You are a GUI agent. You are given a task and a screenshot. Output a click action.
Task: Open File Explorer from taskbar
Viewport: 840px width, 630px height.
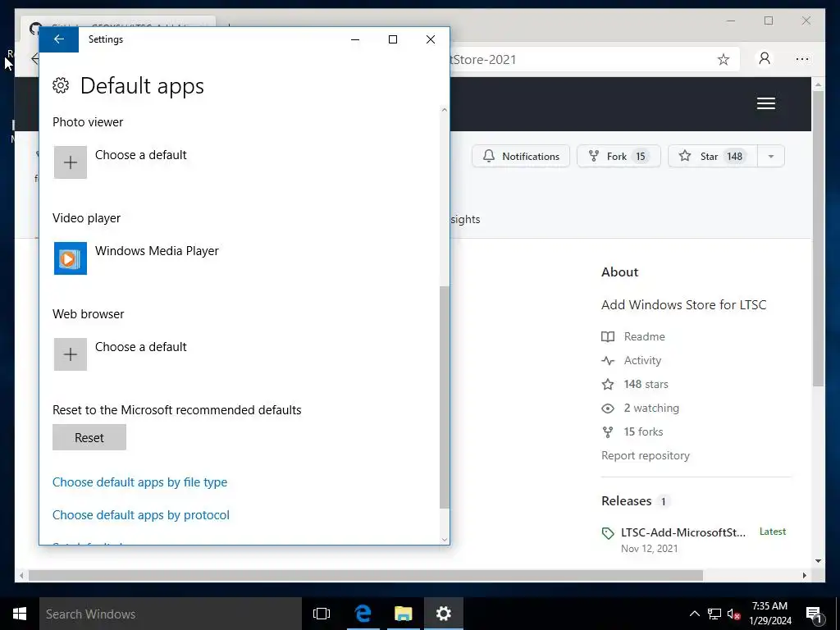403,614
